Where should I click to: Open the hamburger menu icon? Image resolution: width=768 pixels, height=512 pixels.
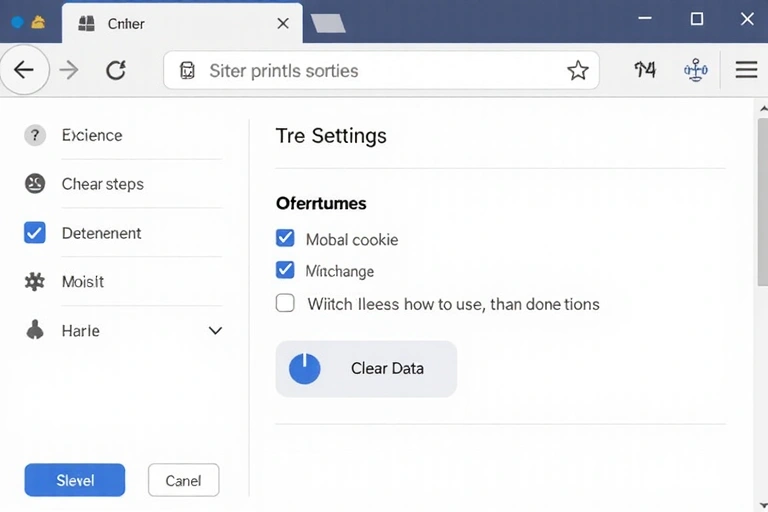(x=746, y=70)
